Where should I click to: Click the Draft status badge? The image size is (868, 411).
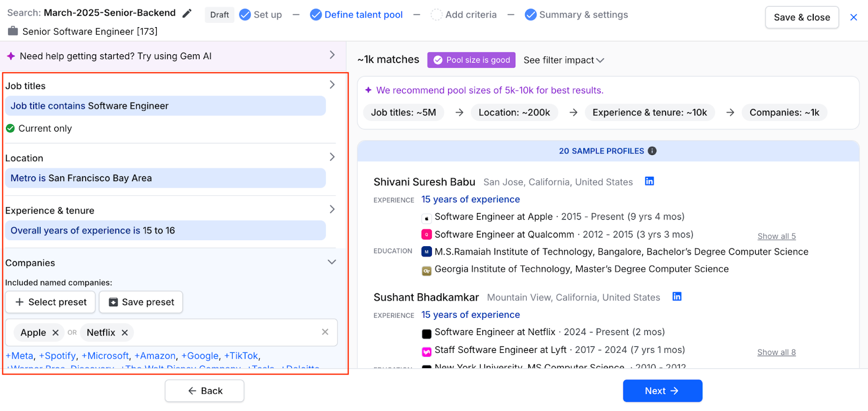point(220,15)
